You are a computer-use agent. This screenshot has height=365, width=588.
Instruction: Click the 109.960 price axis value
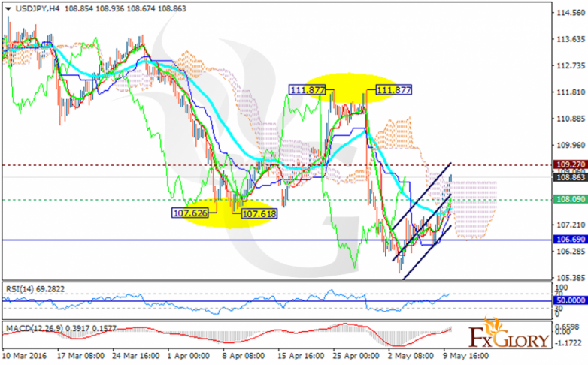click(x=571, y=145)
